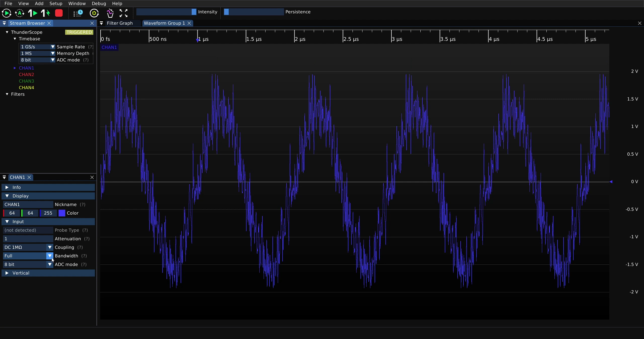Force a single trigger with the green arrow icon
644x339 pixels.
pyautogui.click(x=46, y=13)
